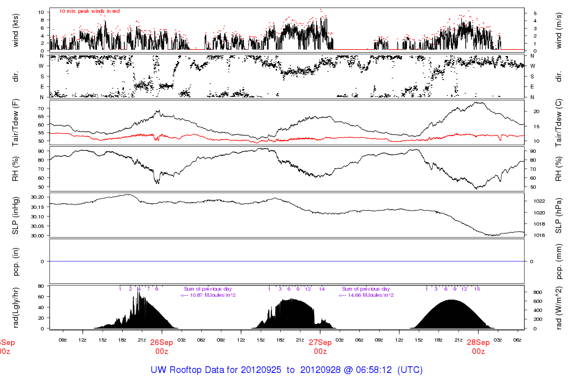
Task: Click the '800' W/m^2 tick value
Action: click(x=538, y=292)
